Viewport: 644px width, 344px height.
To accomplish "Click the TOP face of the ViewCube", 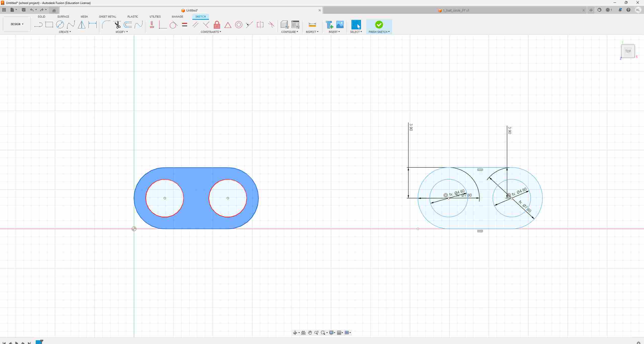I will [x=628, y=51].
